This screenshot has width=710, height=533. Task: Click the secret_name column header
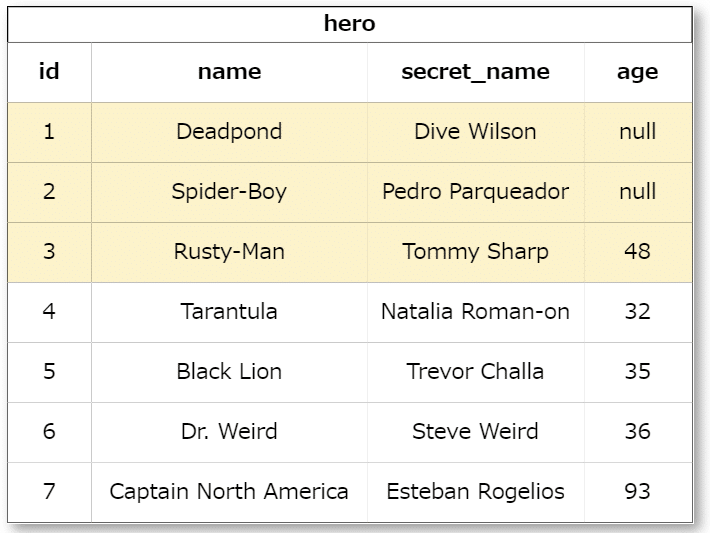[x=475, y=71]
